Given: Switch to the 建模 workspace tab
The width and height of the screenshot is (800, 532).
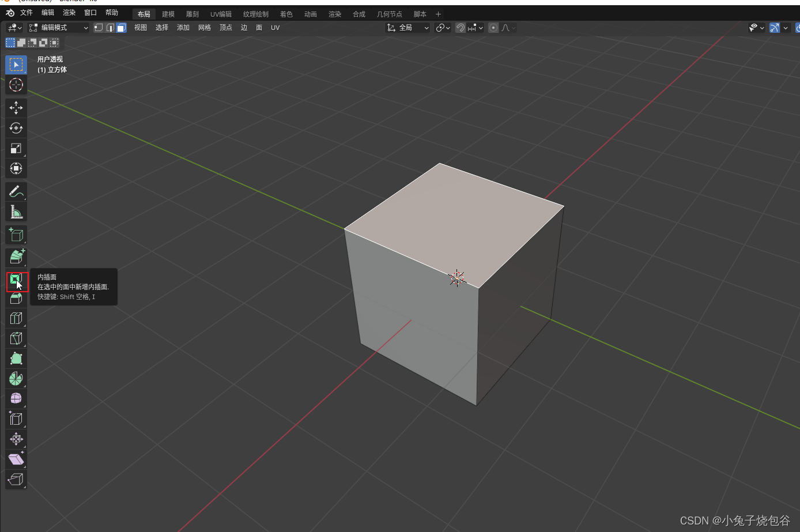Looking at the screenshot, I should tap(168, 14).
